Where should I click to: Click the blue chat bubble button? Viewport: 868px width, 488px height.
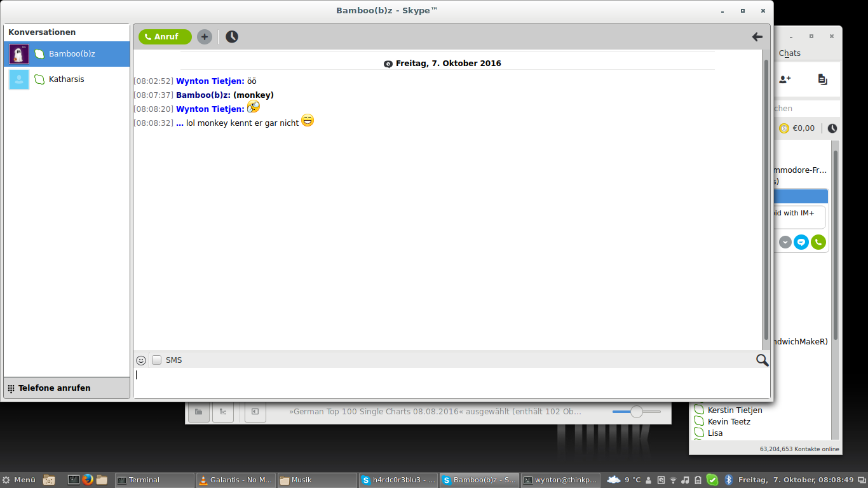tap(801, 242)
